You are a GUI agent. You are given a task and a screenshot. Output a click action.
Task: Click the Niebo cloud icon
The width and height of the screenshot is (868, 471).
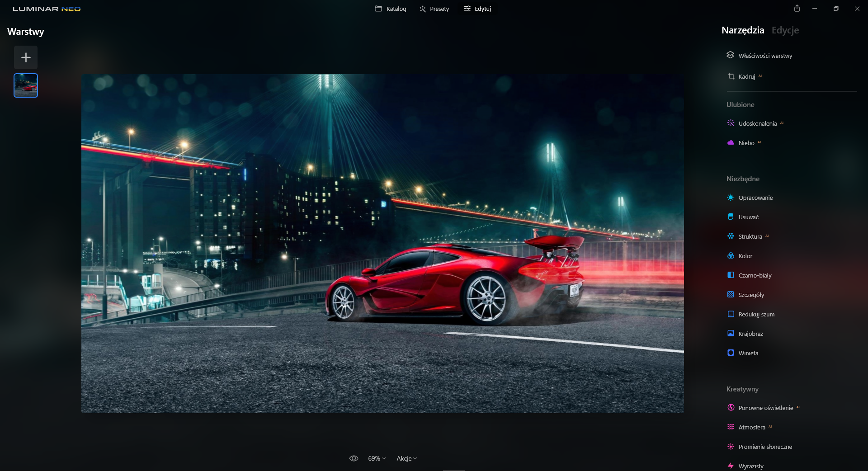(731, 142)
